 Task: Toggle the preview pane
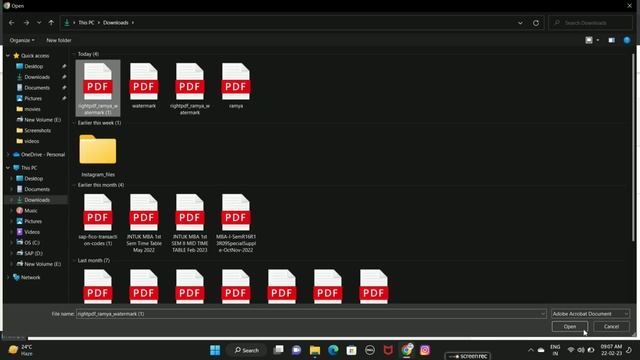point(611,40)
